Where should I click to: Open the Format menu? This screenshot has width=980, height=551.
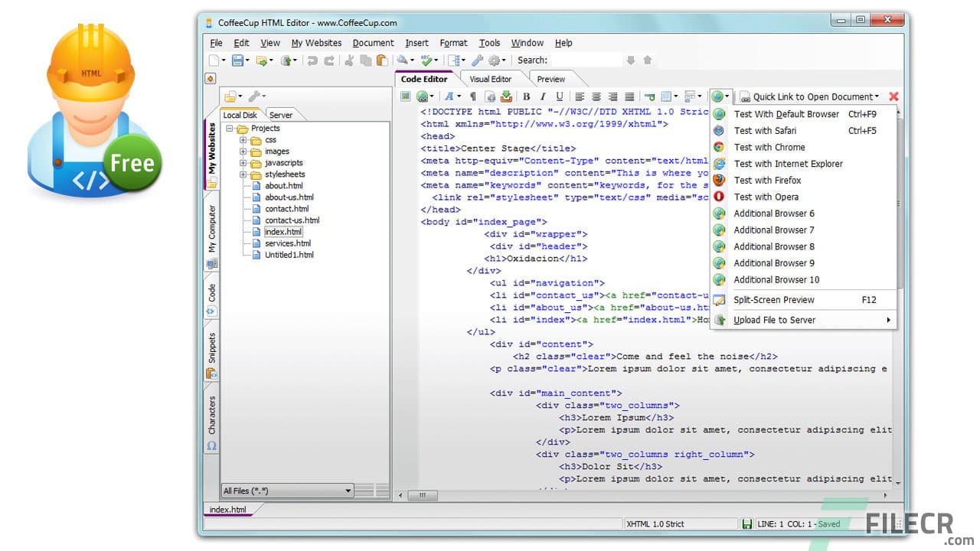click(453, 43)
